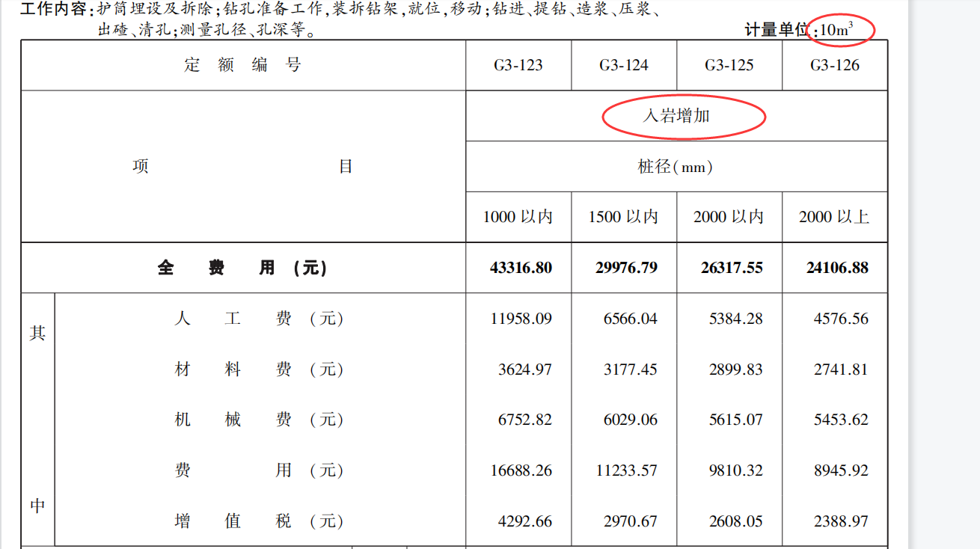980x549 pixels.
Task: Select machinery cost value 6752.82
Action: pos(525,420)
